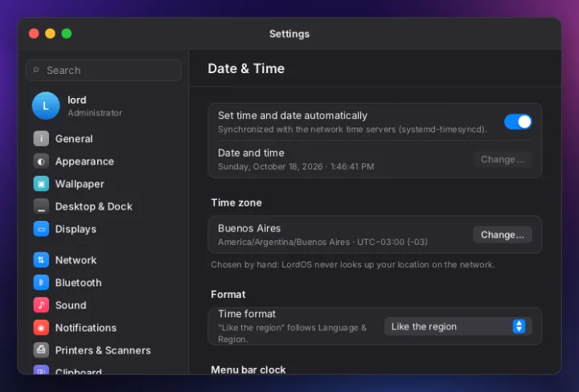The image size is (579, 392).
Task: Open General settings via its icon
Action: (x=41, y=139)
